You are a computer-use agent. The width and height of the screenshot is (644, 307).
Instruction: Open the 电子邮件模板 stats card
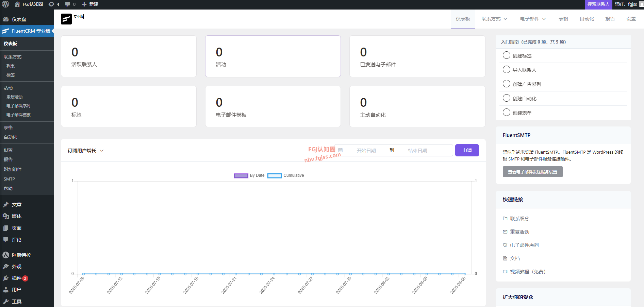pyautogui.click(x=273, y=106)
